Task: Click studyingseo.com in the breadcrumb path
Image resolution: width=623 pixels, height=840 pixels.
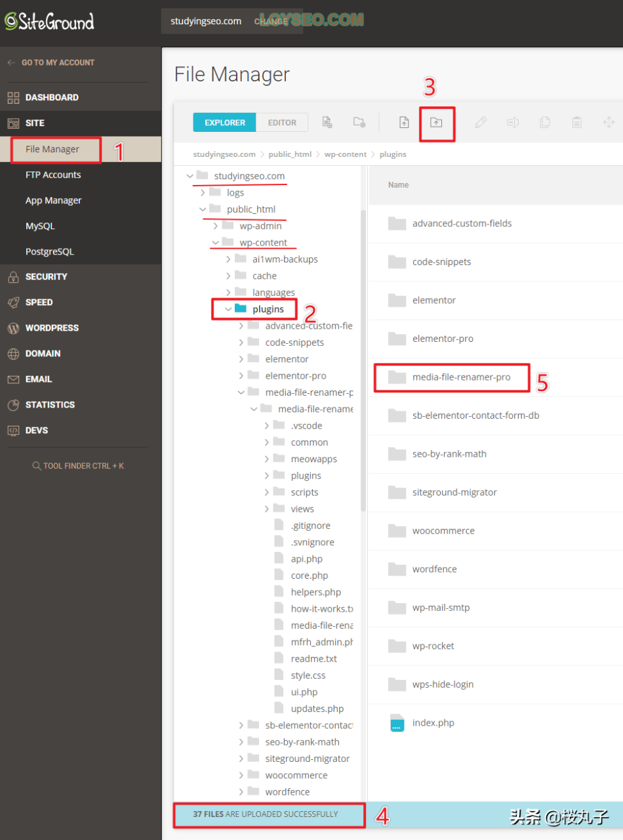Action: [x=224, y=154]
